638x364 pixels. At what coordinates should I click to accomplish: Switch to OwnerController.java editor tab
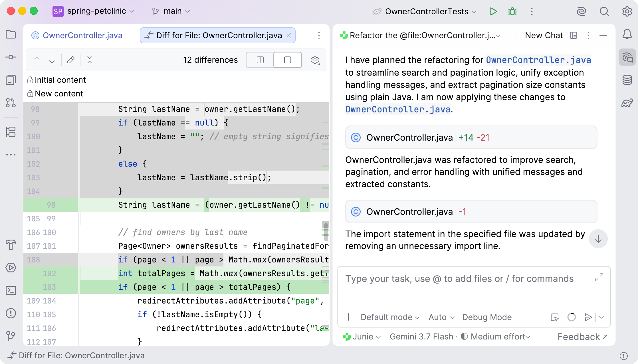point(77,35)
